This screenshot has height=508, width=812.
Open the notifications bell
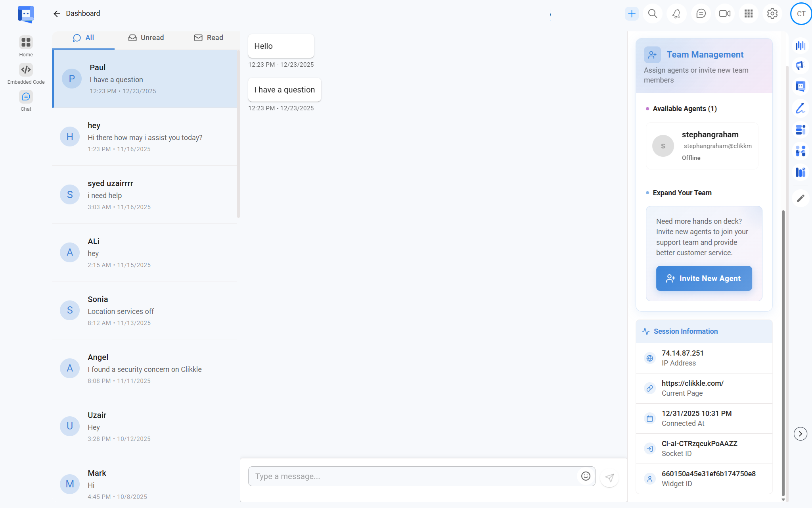[x=676, y=14]
